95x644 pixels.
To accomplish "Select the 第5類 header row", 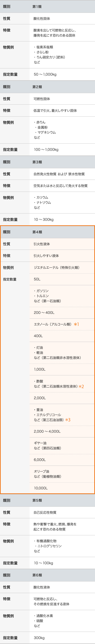I will [x=47, y=500].
